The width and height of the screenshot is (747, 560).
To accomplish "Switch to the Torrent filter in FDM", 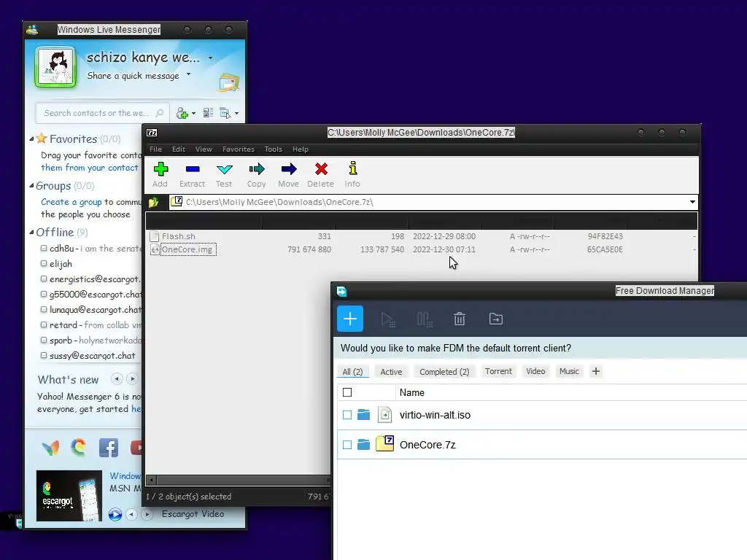I will pyautogui.click(x=498, y=371).
